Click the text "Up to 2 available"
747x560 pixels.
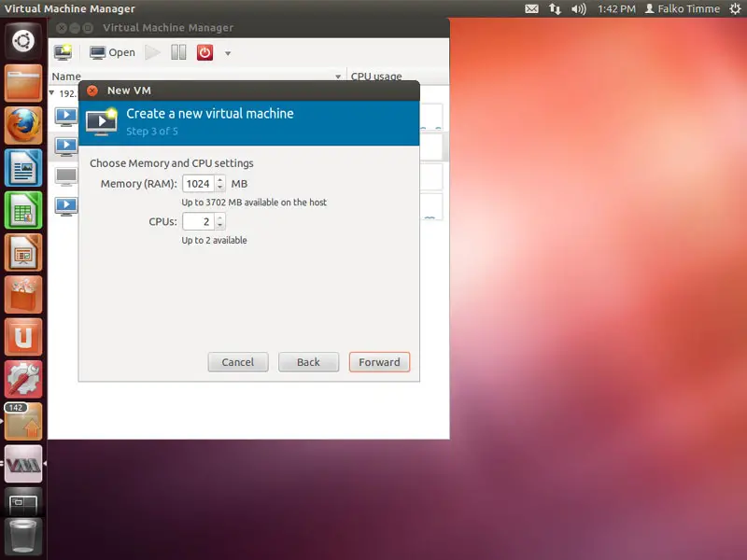click(x=214, y=241)
